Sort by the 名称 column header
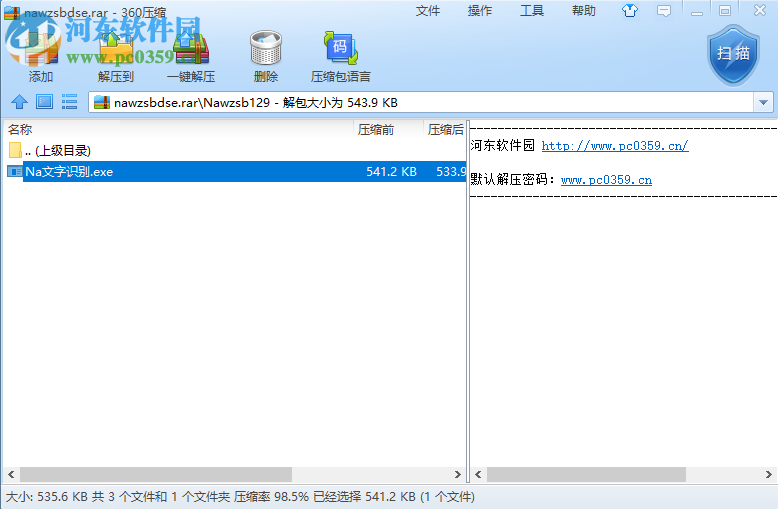 pos(20,130)
